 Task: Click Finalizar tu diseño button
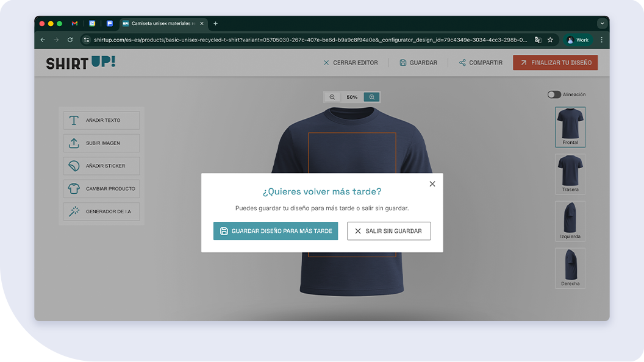coord(556,63)
